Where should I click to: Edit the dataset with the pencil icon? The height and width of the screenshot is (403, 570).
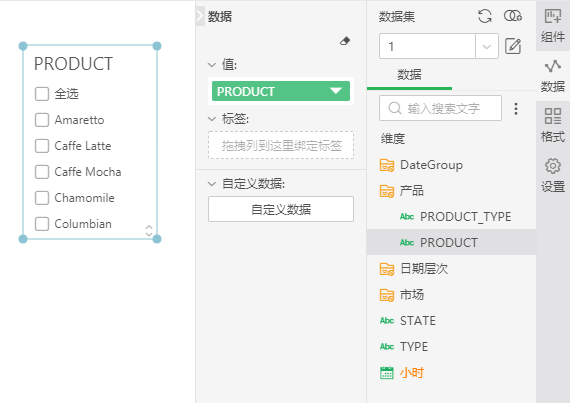point(513,46)
